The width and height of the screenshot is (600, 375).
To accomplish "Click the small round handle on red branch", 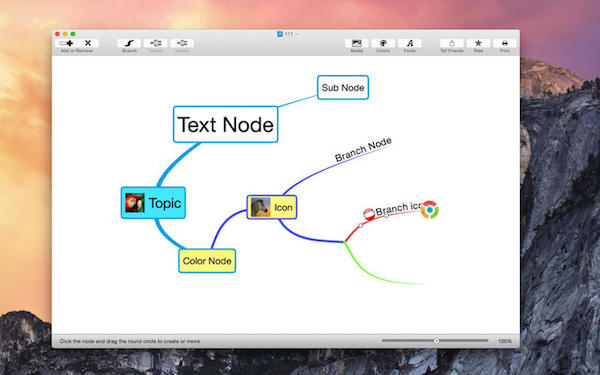I will (x=361, y=225).
